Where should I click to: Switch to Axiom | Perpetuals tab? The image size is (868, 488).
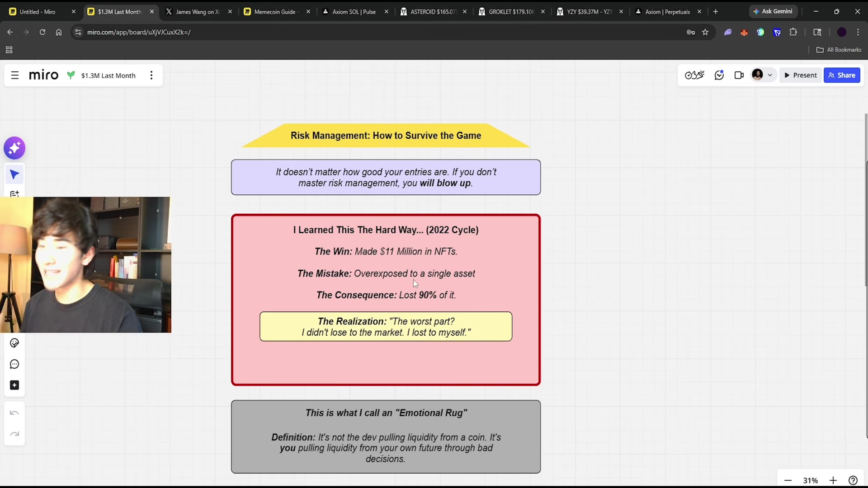click(x=667, y=12)
